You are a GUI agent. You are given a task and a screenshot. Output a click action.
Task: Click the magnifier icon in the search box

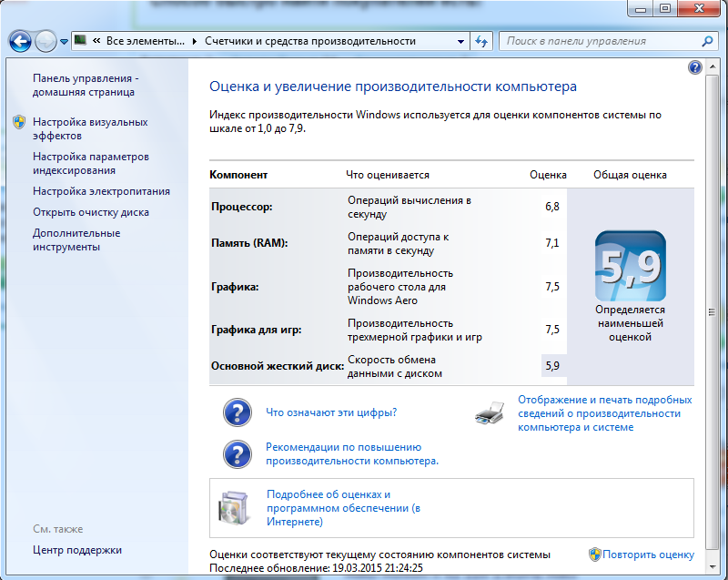[708, 41]
